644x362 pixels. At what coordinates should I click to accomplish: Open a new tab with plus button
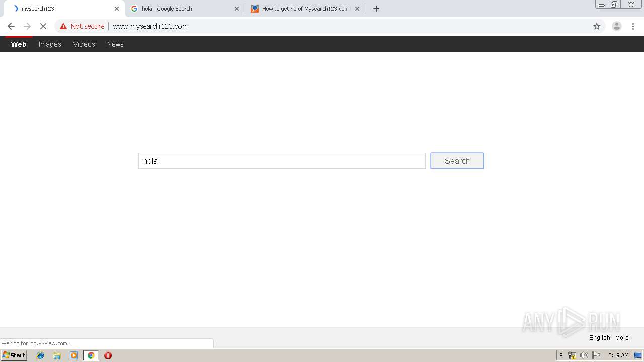tap(376, 9)
